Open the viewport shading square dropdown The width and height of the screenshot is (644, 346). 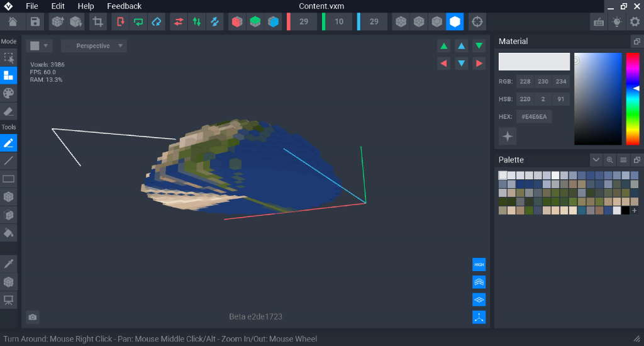coord(39,46)
